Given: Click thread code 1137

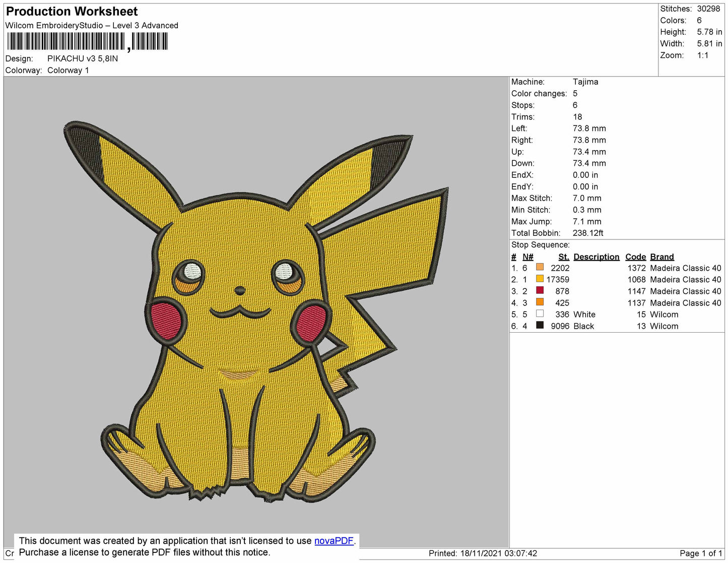Looking at the screenshot, I should point(636,303).
